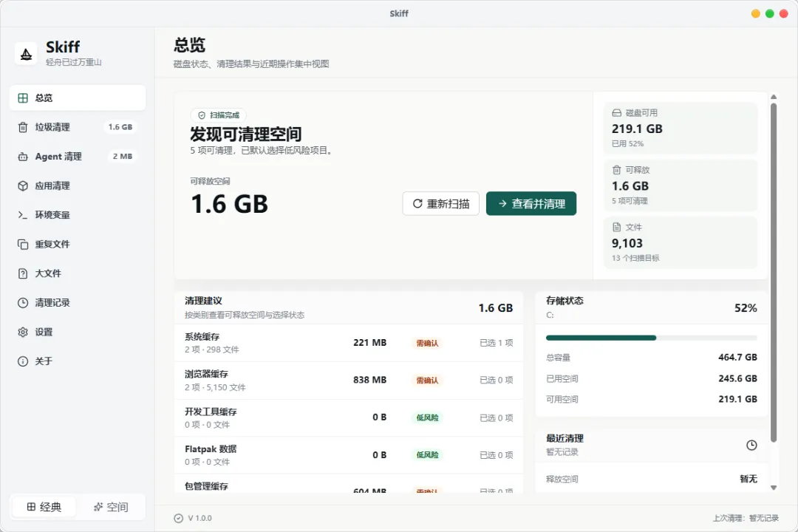Click the 存储状态 52% figure

tap(746, 308)
